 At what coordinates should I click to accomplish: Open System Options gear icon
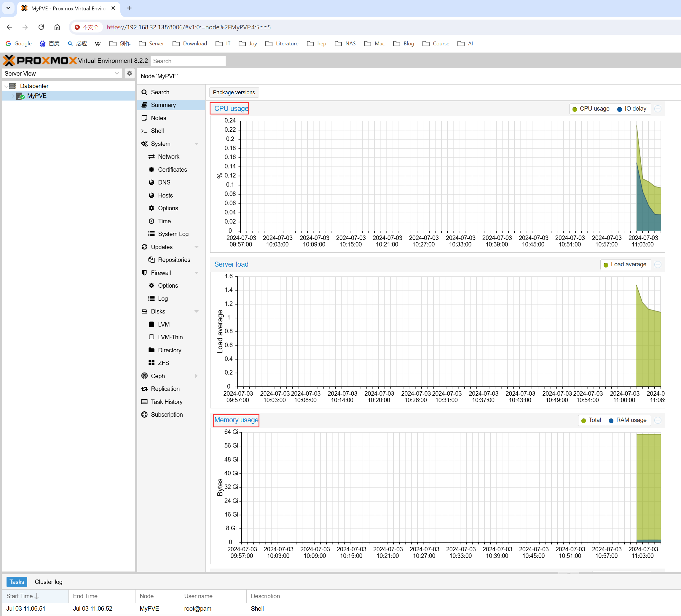coord(151,208)
